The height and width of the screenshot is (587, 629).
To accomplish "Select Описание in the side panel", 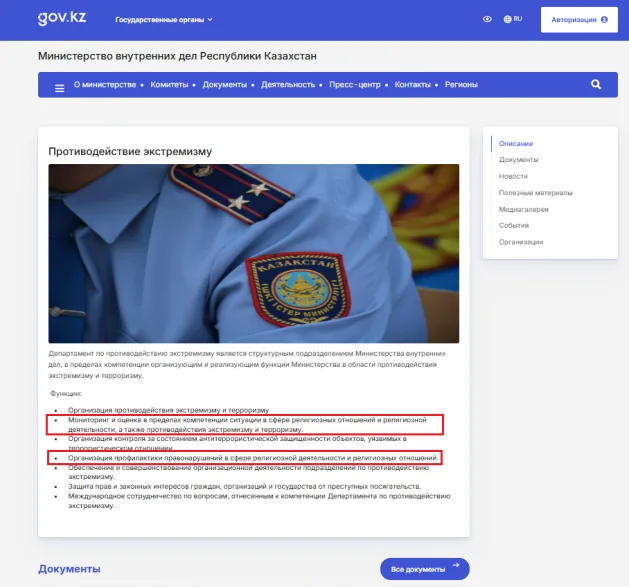I will pos(516,144).
